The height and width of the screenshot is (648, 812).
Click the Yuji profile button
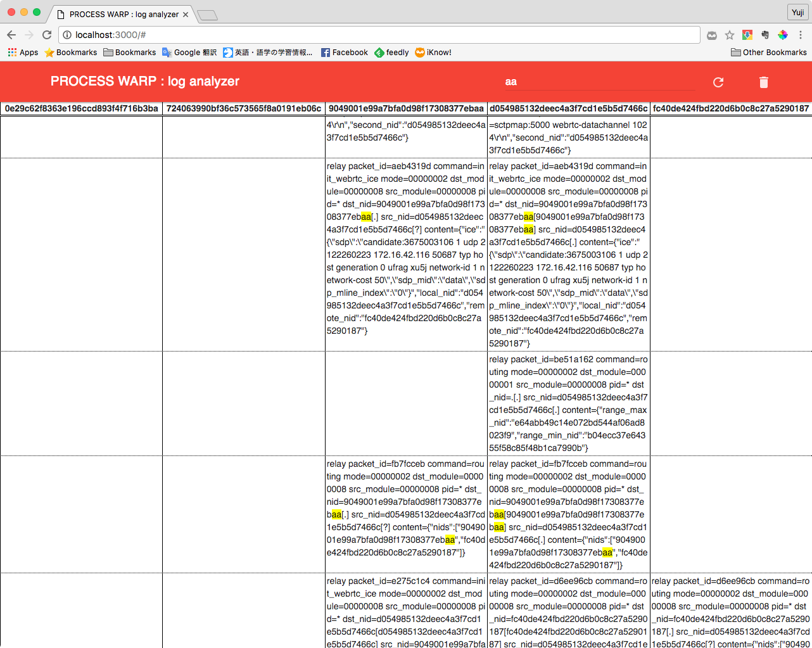797,12
